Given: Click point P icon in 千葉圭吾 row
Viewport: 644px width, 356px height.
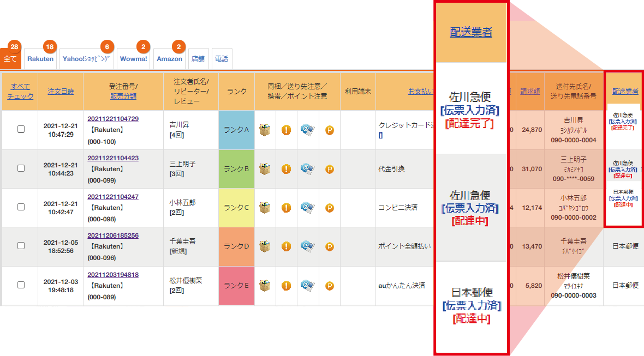Looking at the screenshot, I should point(330,246).
